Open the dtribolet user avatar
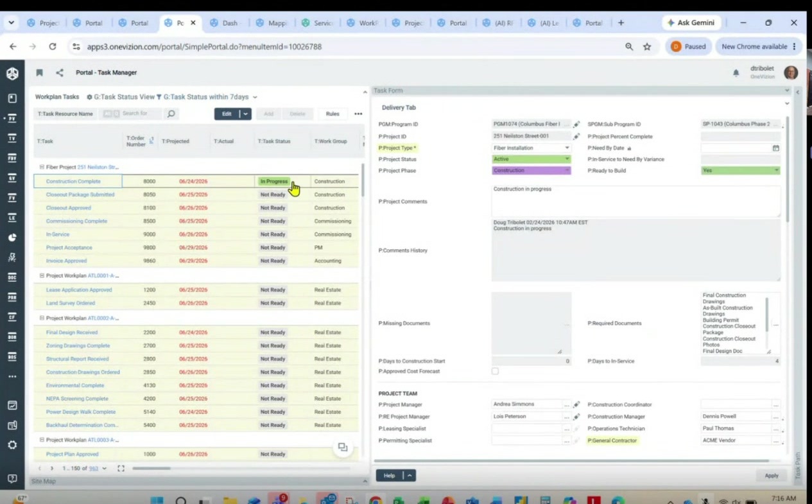Screen dimensions: 812x504 click(x=791, y=73)
